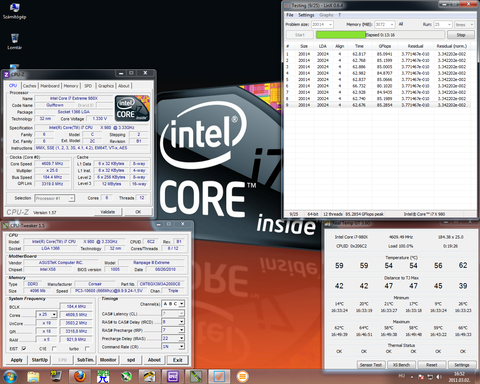Click the volume icon in system tray
The width and height of the screenshot is (480, 384).
coord(439,377)
